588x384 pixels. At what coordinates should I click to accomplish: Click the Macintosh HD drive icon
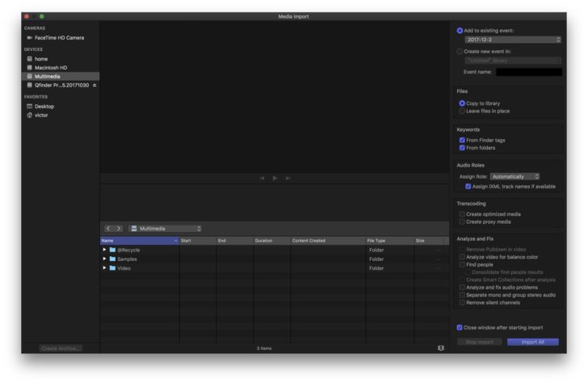click(30, 67)
